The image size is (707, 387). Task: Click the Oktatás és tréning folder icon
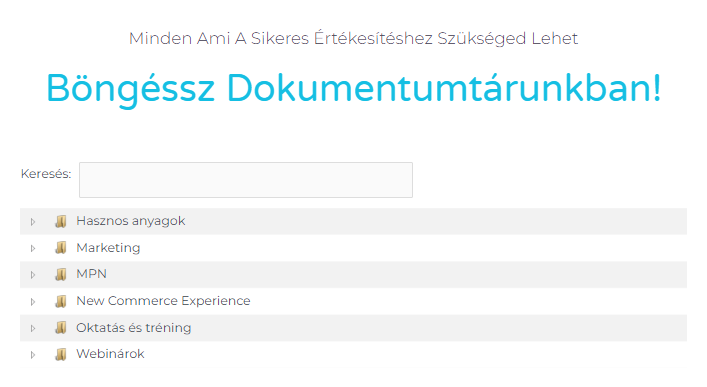(61, 328)
